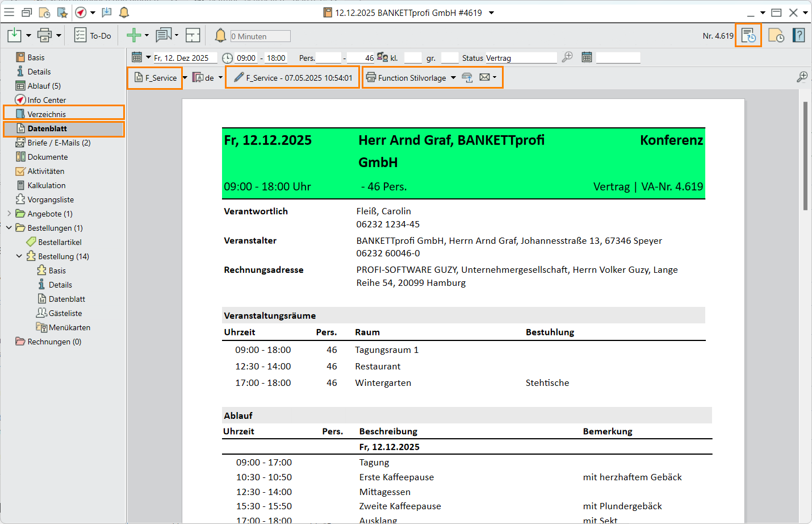This screenshot has width=812, height=524.
Task: Click the document history icon next to Nr. 4.619
Action: point(748,35)
